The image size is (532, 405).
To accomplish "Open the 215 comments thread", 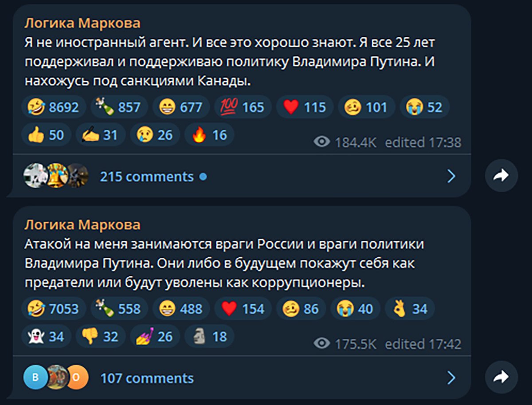I will coord(146,176).
